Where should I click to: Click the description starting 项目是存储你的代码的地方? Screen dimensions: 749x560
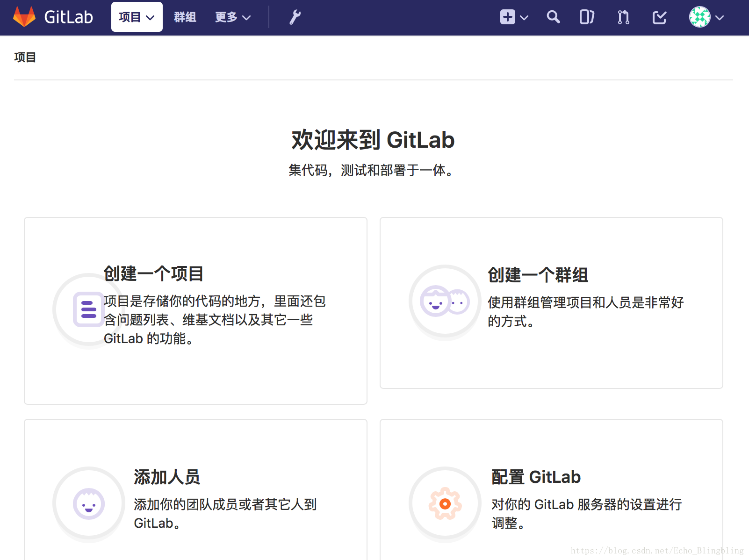coord(215,320)
